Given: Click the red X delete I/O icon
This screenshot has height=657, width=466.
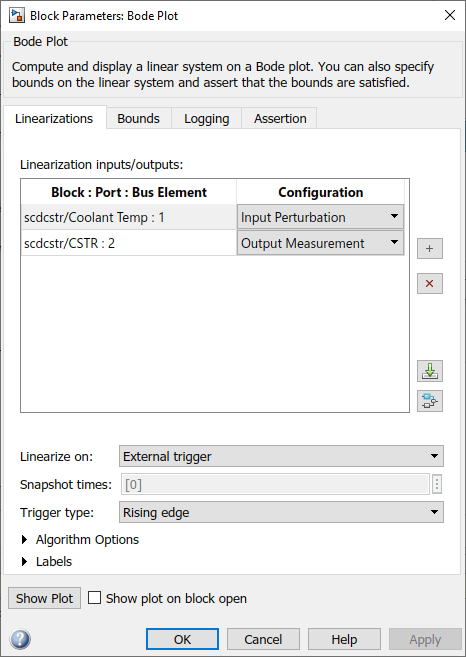Looking at the screenshot, I should tap(430, 284).
